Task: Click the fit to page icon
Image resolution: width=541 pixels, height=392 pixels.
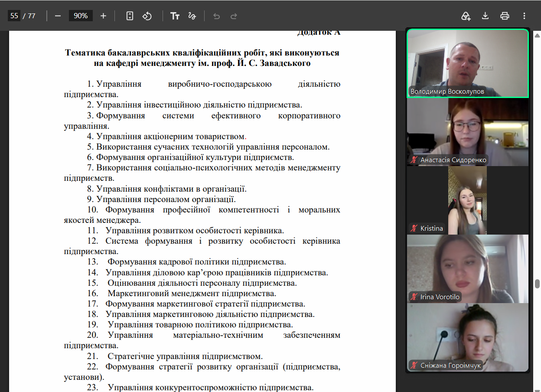Action: [x=130, y=16]
